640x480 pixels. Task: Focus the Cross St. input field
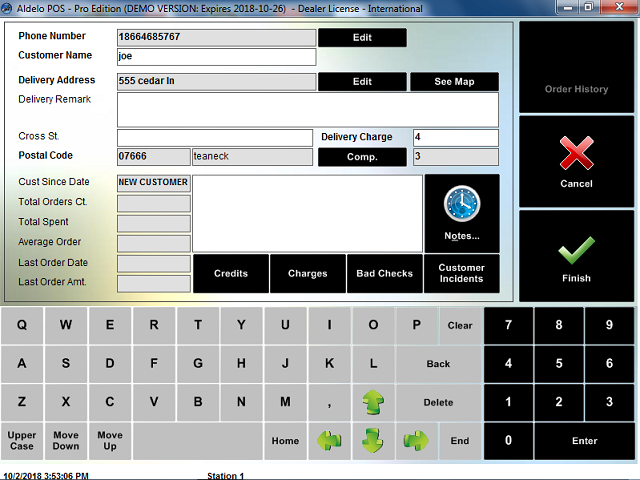point(214,137)
